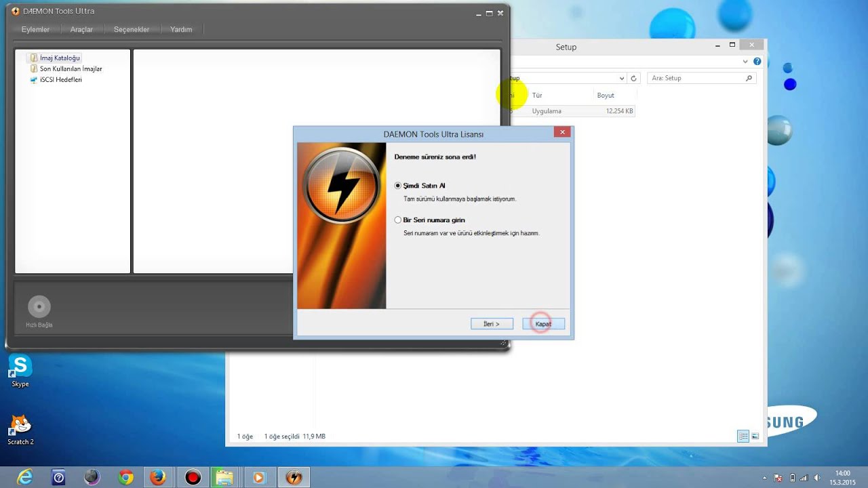Click the red record button taskbar icon
This screenshot has height=488, width=868.
(193, 478)
